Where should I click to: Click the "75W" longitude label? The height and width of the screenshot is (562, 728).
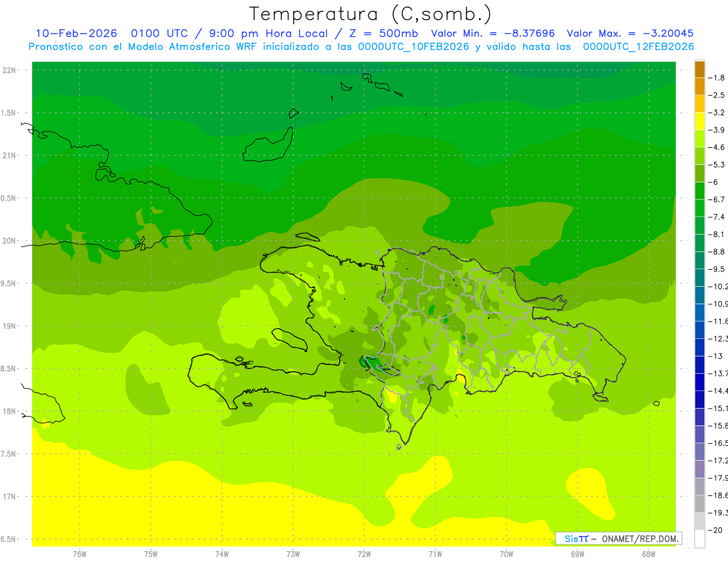[150, 554]
